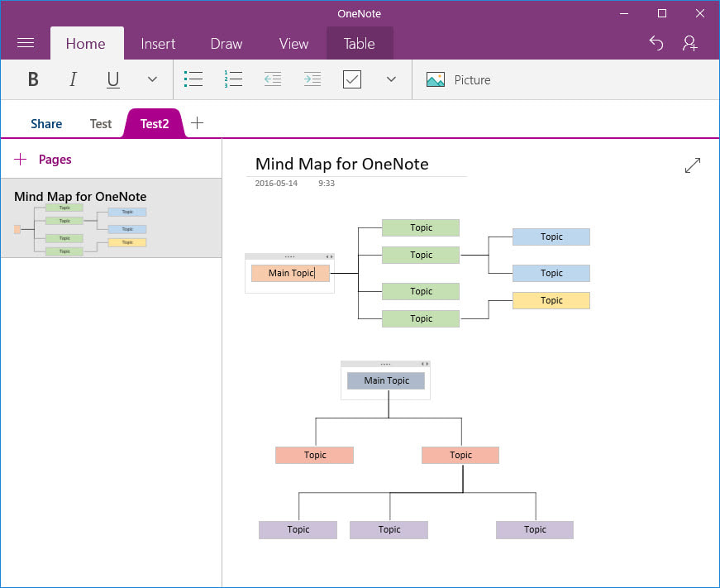This screenshot has height=588, width=720.
Task: Open the Share notebook list
Action: 46,123
